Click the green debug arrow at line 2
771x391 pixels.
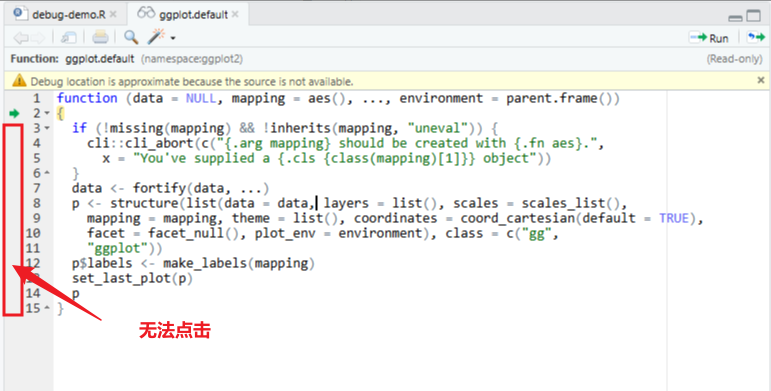click(14, 114)
